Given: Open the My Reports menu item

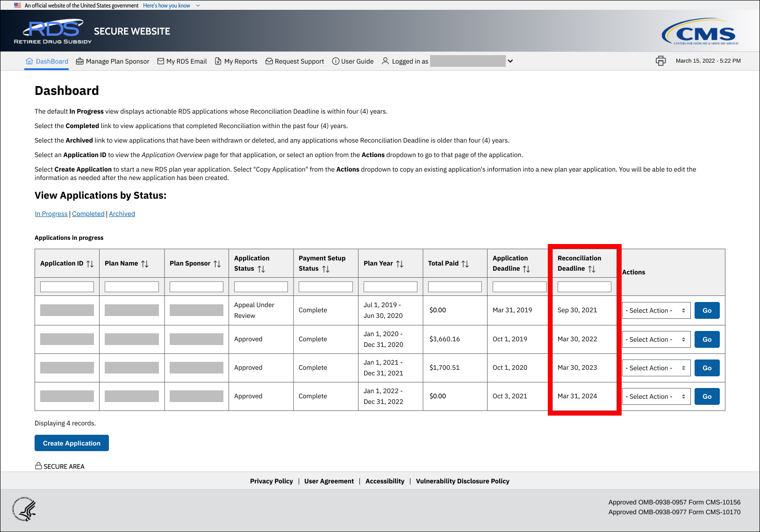Looking at the screenshot, I should (x=236, y=61).
